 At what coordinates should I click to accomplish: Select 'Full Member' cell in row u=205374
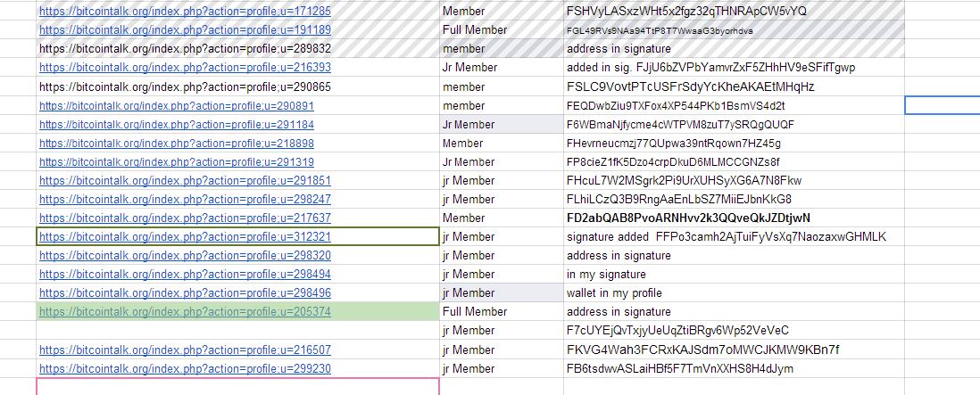point(502,311)
